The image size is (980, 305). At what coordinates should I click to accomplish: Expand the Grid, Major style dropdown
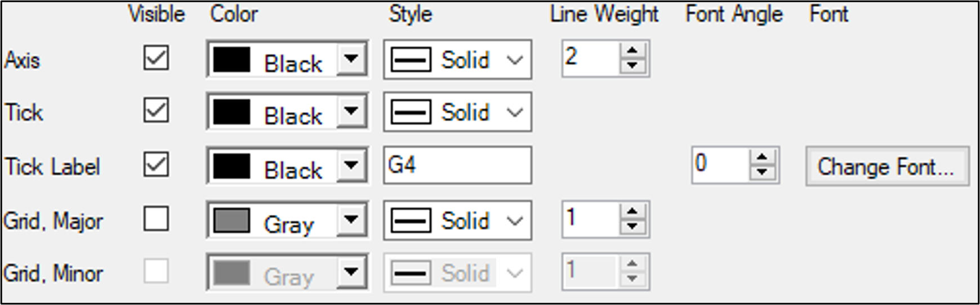point(515,220)
